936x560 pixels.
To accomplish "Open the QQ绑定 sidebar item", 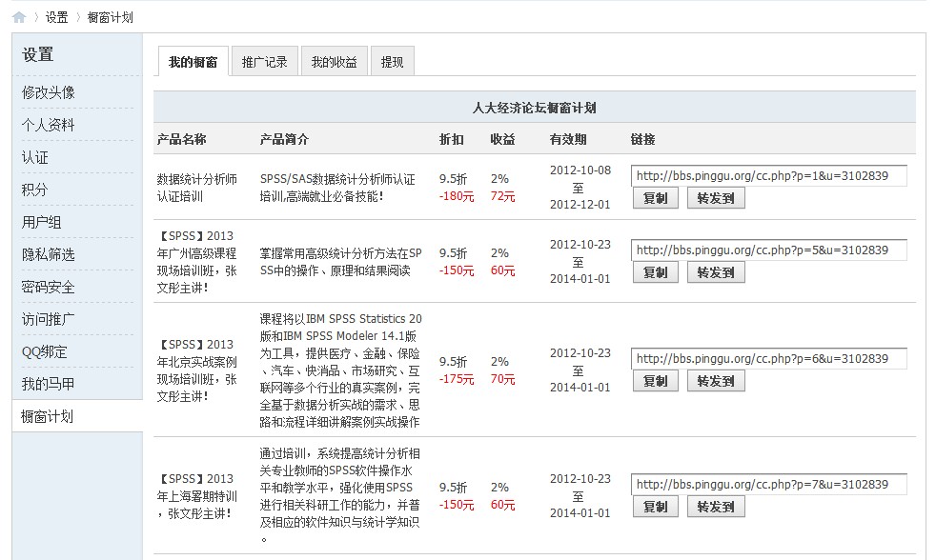I will pyautogui.click(x=45, y=351).
